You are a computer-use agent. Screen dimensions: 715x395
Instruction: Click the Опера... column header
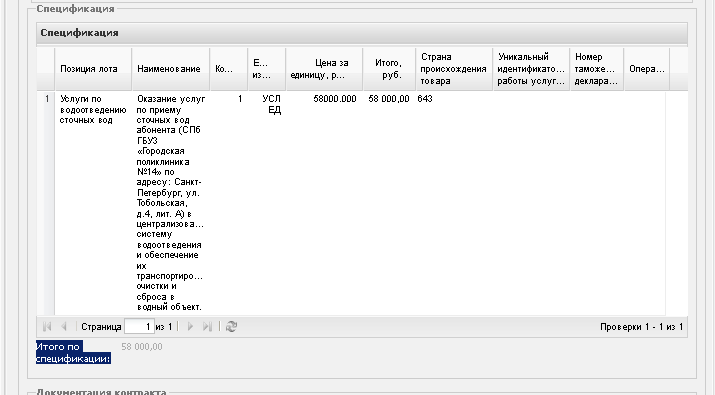click(647, 69)
